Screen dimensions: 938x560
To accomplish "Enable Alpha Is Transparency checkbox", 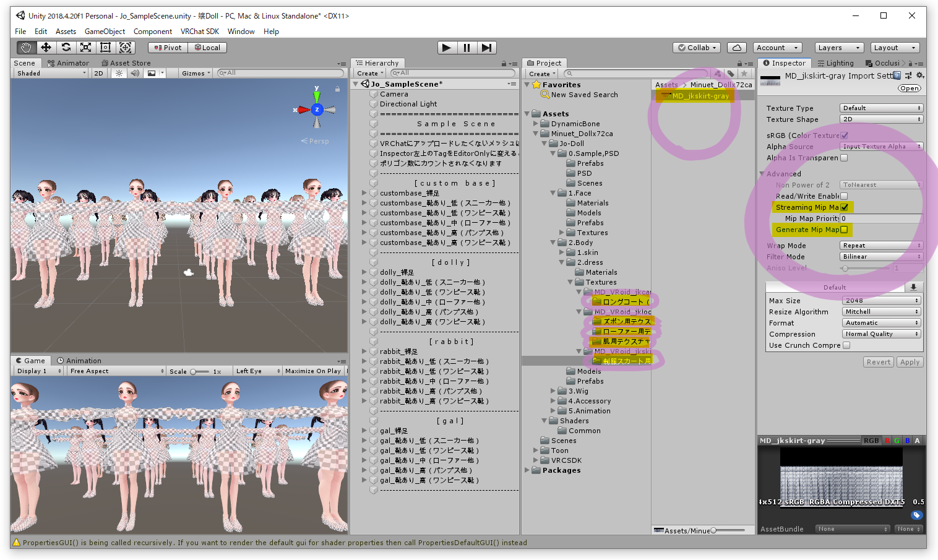I will click(844, 158).
